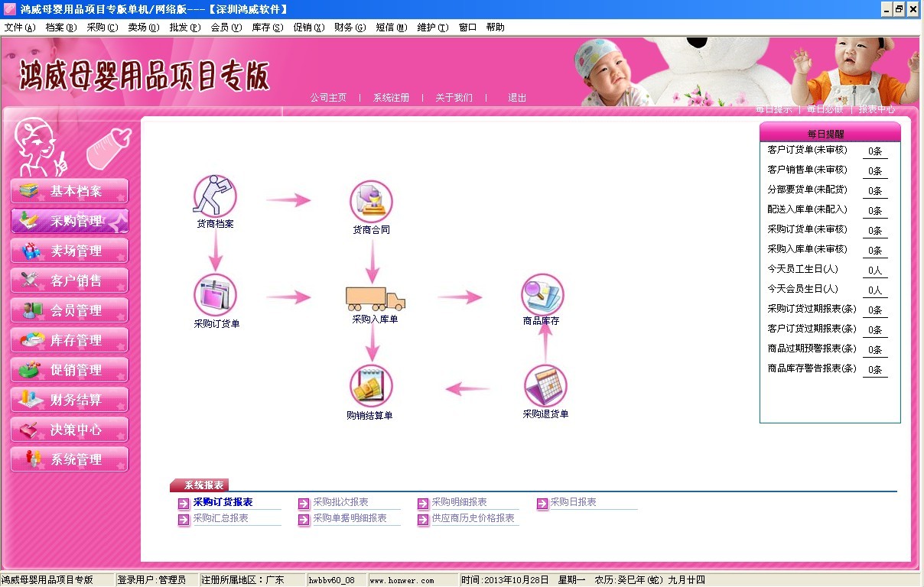924x587 pixels.
Task: Open the 会员 menu in the menu bar
Action: click(226, 28)
